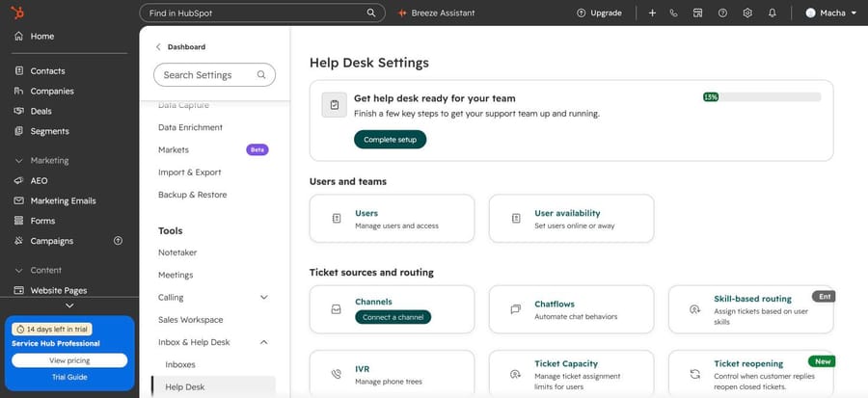The height and width of the screenshot is (398, 868).
Task: Click the clipboard icon beside Get help desk ready
Action: (x=335, y=104)
